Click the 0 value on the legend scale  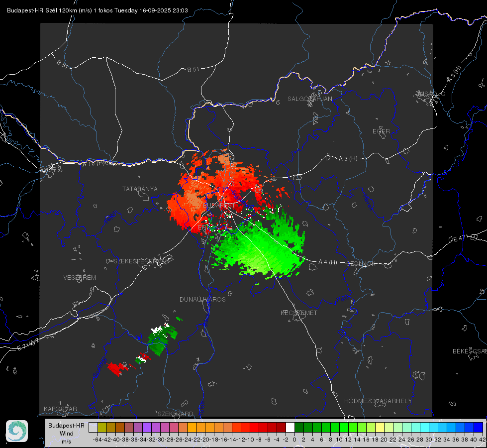pyautogui.click(x=294, y=440)
